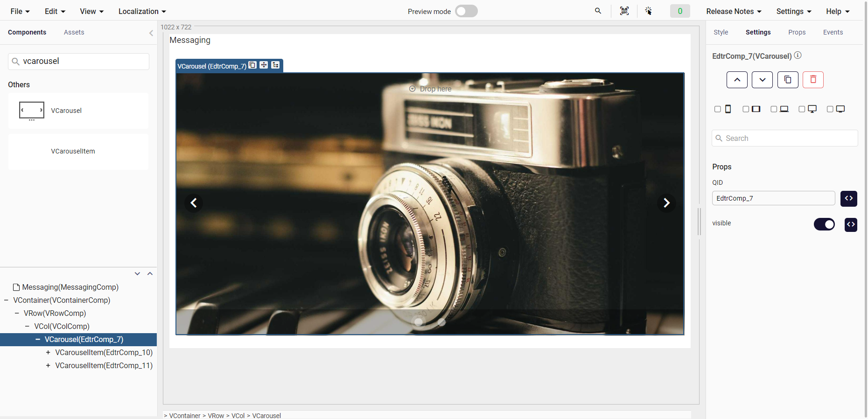Turn off the visible toggle
868x419 pixels.
(x=824, y=224)
